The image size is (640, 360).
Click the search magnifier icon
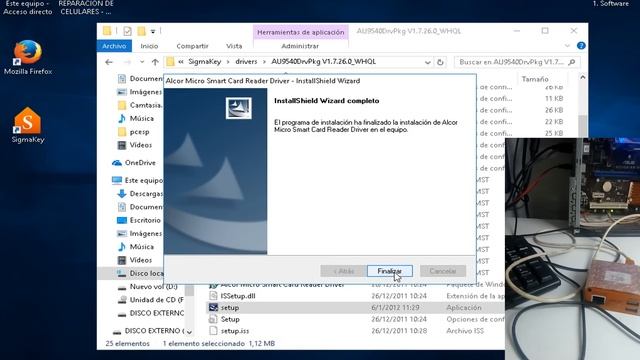[572, 62]
